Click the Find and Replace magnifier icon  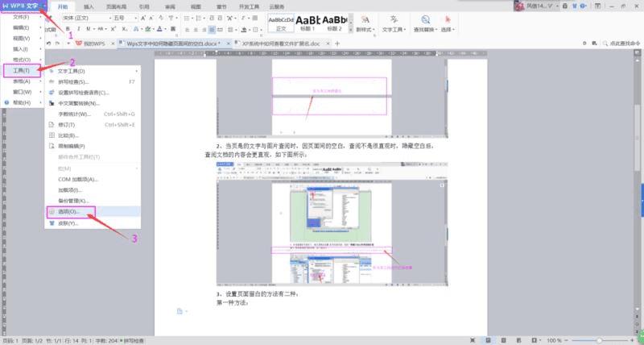click(426, 19)
